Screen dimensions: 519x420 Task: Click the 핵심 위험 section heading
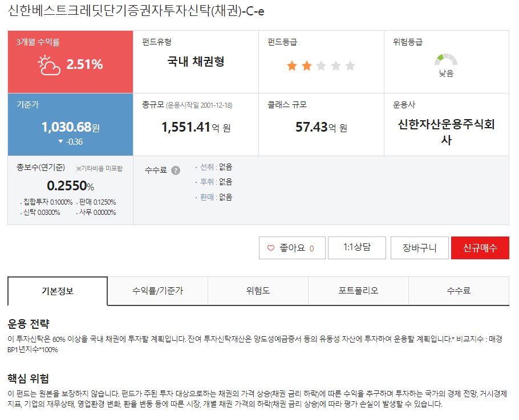(29, 378)
